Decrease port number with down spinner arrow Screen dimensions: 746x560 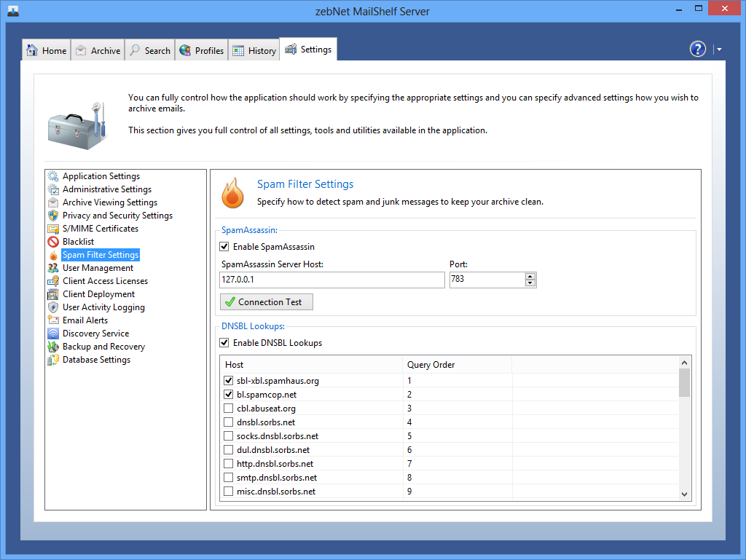(530, 284)
